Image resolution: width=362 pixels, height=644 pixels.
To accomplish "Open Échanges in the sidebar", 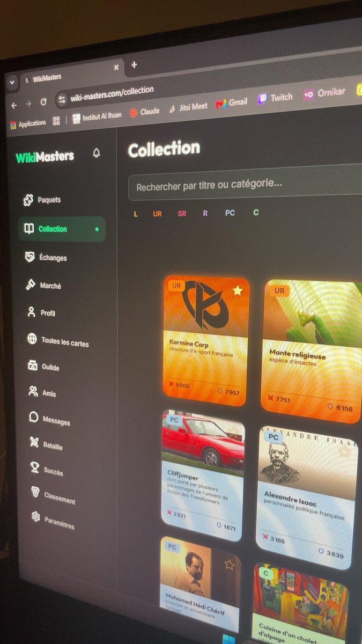I will [x=46, y=258].
